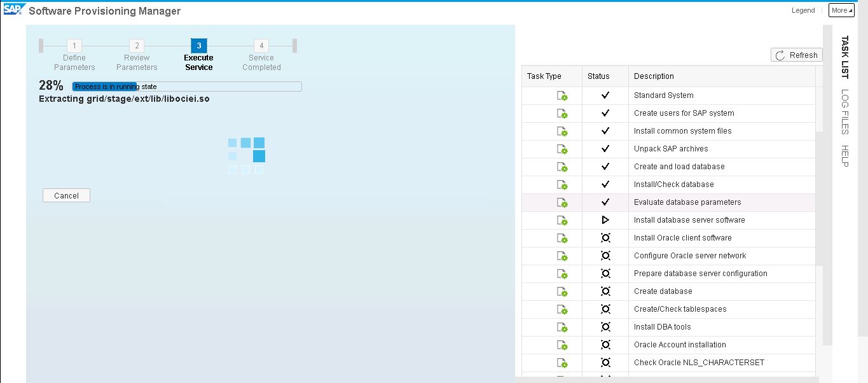Select step 2 Review Parameters
868x383 pixels.
pyautogui.click(x=137, y=55)
